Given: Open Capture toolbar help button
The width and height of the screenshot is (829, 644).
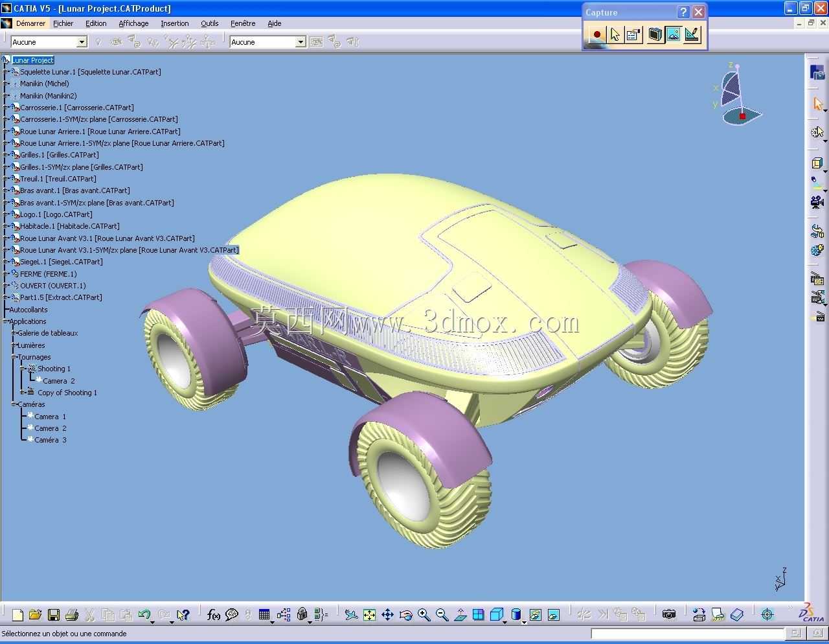Looking at the screenshot, I should pos(684,12).
